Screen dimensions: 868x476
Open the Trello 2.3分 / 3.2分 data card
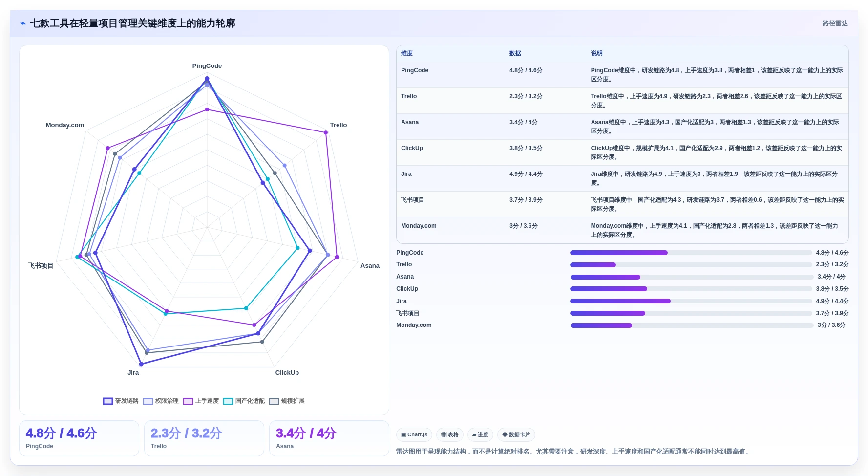click(x=204, y=438)
